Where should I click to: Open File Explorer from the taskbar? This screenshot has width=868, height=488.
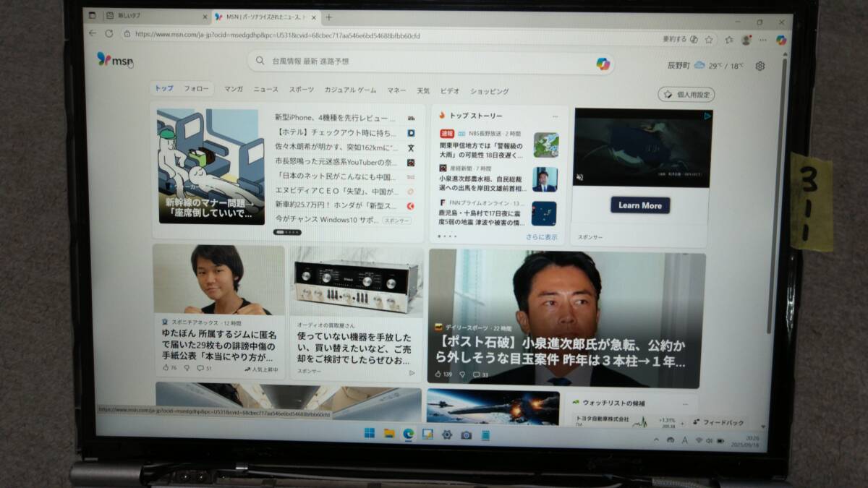[389, 436]
